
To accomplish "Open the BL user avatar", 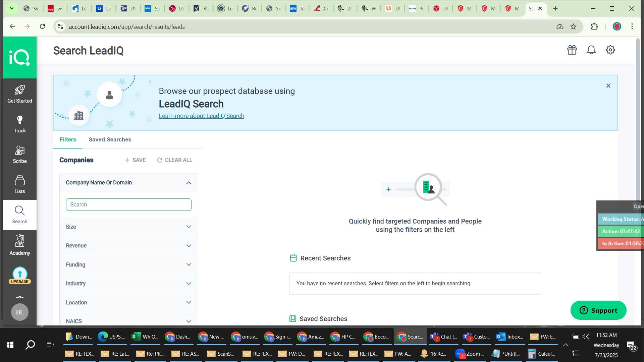I will (x=20, y=312).
